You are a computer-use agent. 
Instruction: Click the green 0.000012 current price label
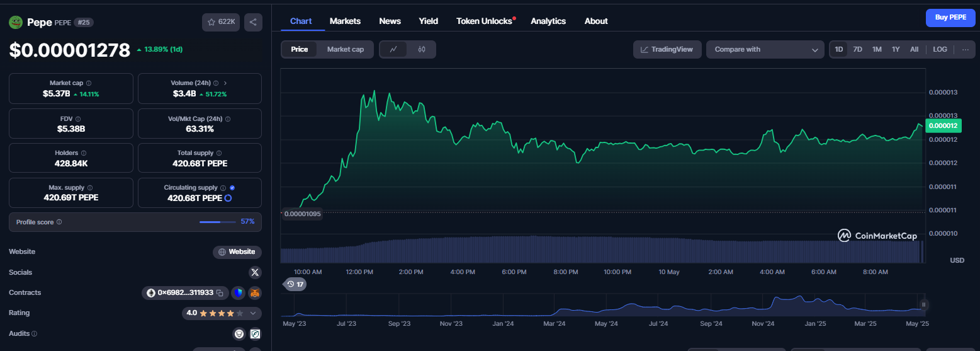click(x=943, y=125)
